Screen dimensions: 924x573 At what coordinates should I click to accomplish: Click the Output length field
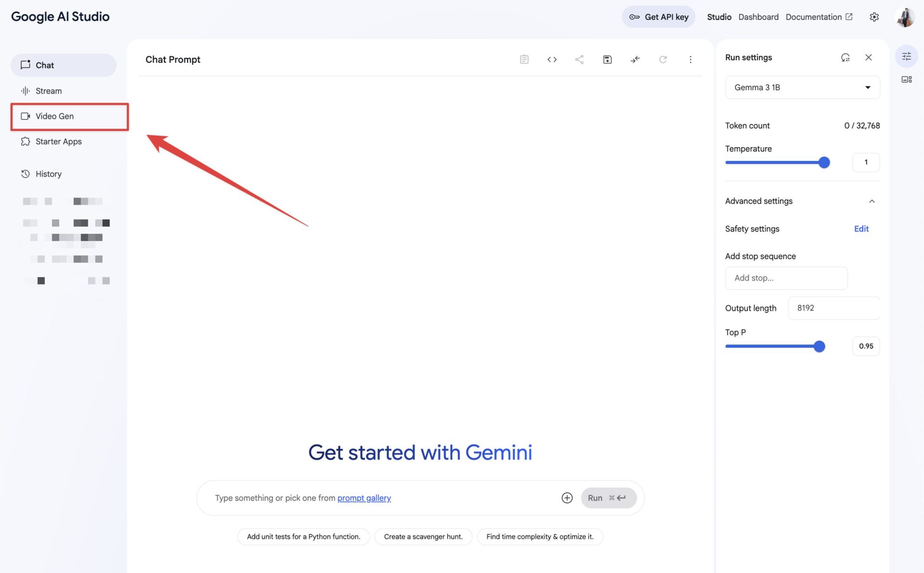tap(834, 308)
